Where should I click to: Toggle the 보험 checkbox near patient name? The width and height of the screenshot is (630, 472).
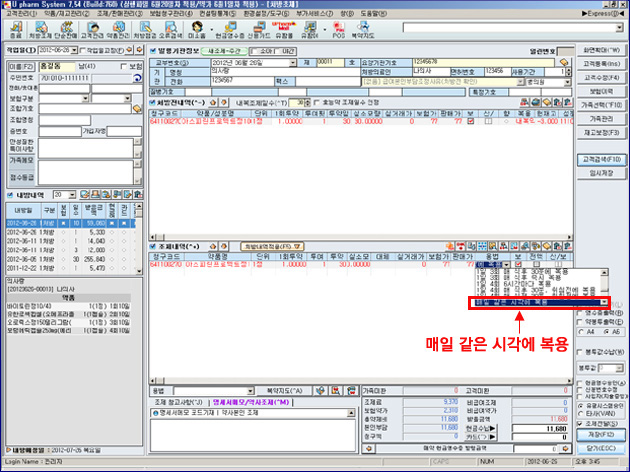point(124,66)
